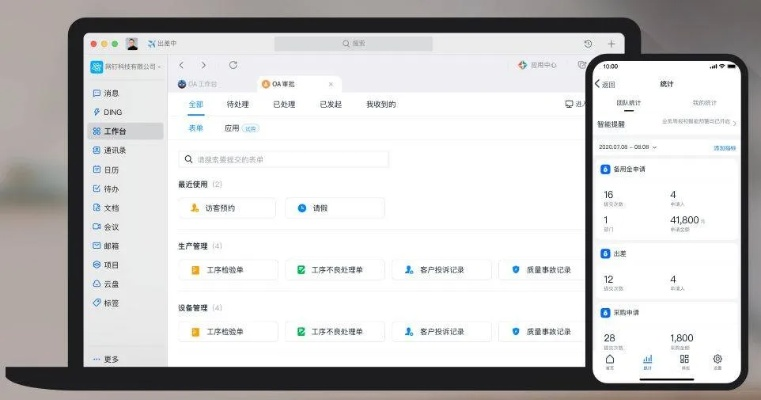This screenshot has width=761, height=400.
Task: Close the OA 审批 tab
Action: pyautogui.click(x=331, y=84)
